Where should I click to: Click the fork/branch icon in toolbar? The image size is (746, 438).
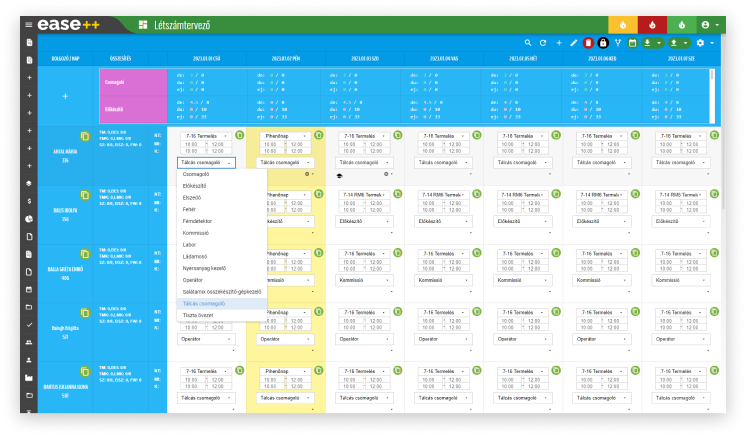pyautogui.click(x=618, y=43)
